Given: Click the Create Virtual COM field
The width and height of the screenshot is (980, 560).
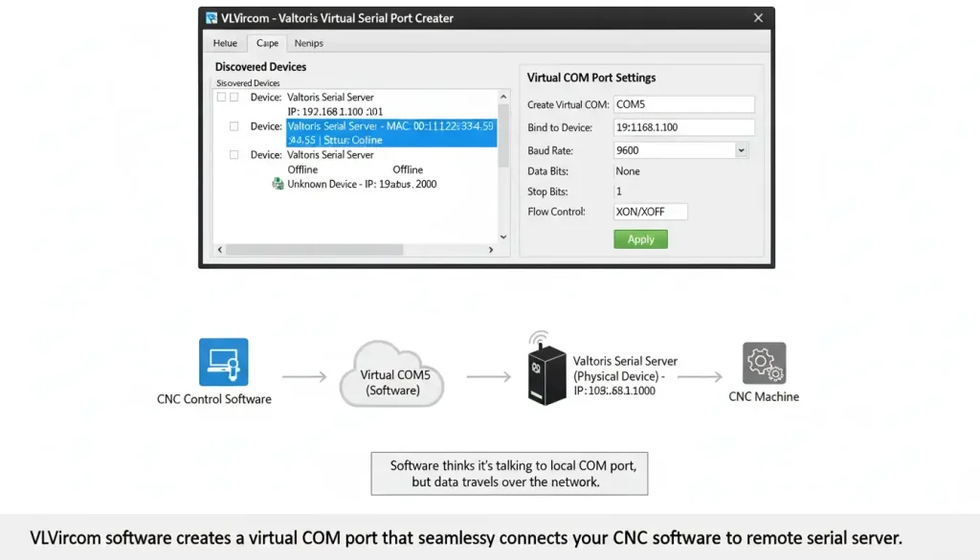Looking at the screenshot, I should [x=683, y=104].
